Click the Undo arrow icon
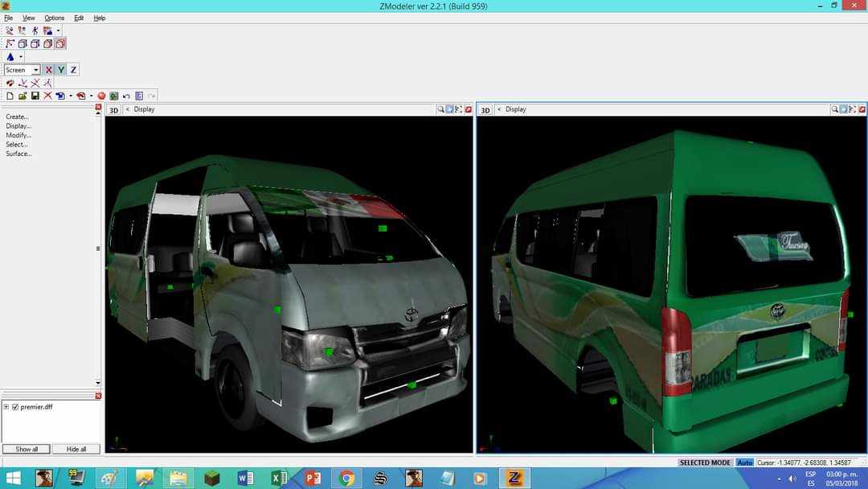 pyautogui.click(x=126, y=96)
